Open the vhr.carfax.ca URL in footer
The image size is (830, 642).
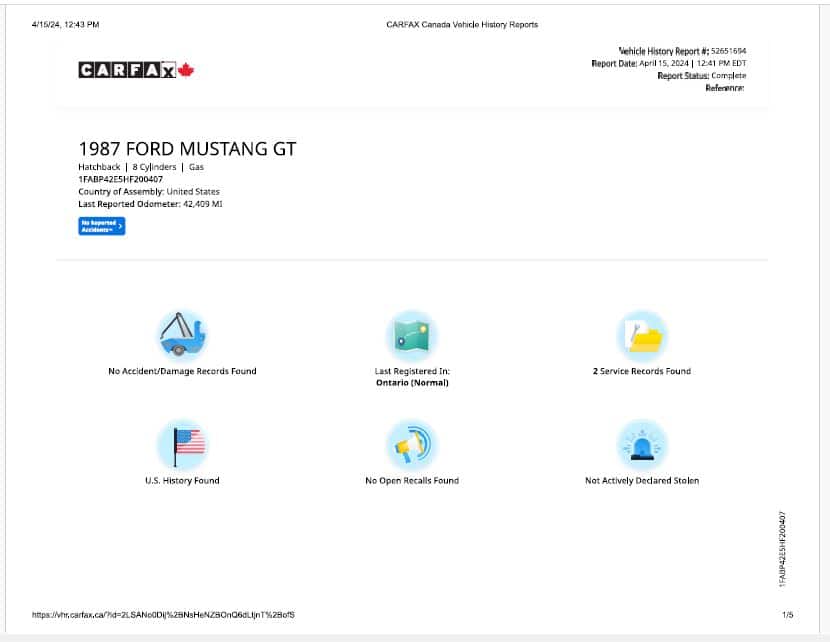(163, 614)
